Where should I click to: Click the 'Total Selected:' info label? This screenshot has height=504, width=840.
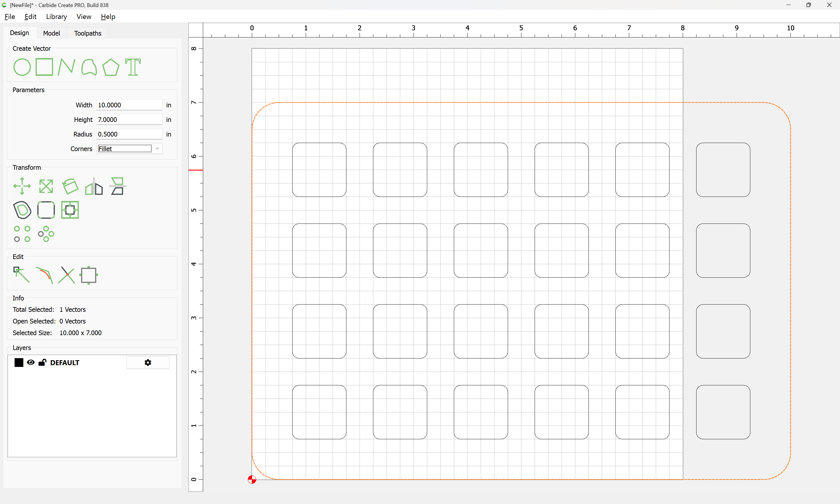point(33,309)
